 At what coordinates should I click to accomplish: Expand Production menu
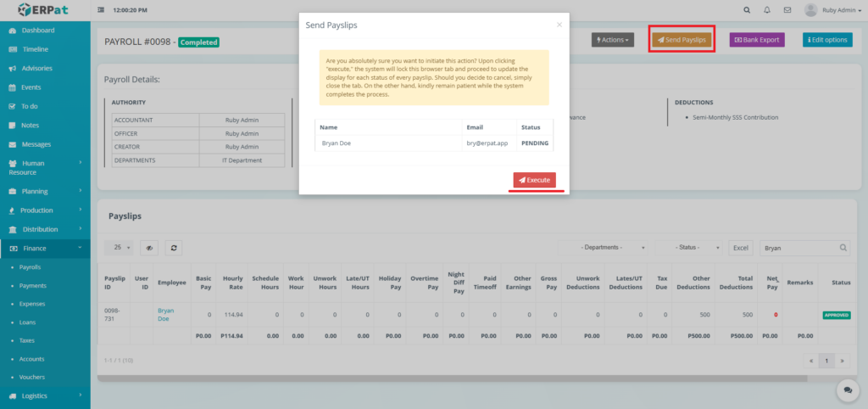[45, 210]
